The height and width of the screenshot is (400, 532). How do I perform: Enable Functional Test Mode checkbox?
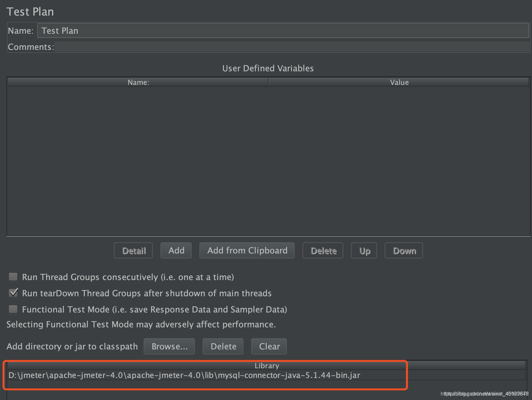13,309
